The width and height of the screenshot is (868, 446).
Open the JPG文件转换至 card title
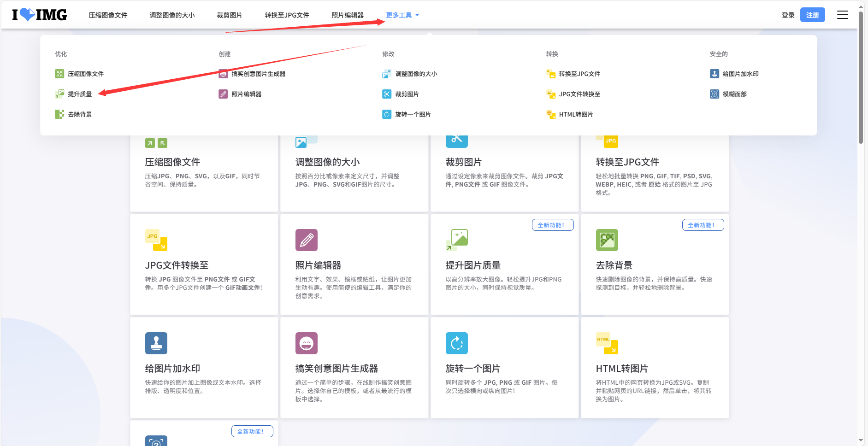177,265
